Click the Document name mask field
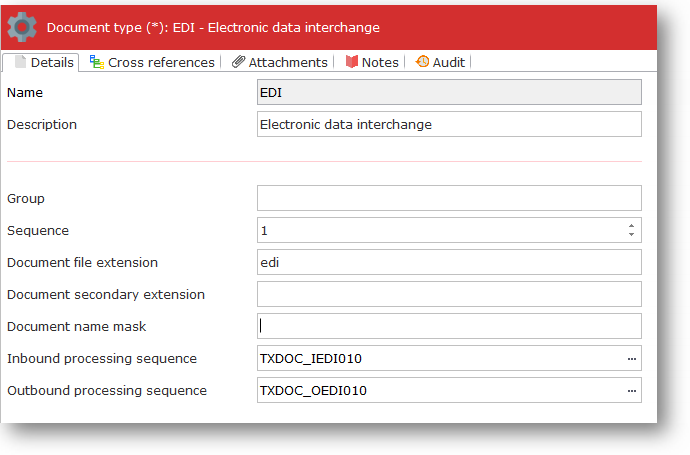The image size is (690, 455). coord(448,326)
